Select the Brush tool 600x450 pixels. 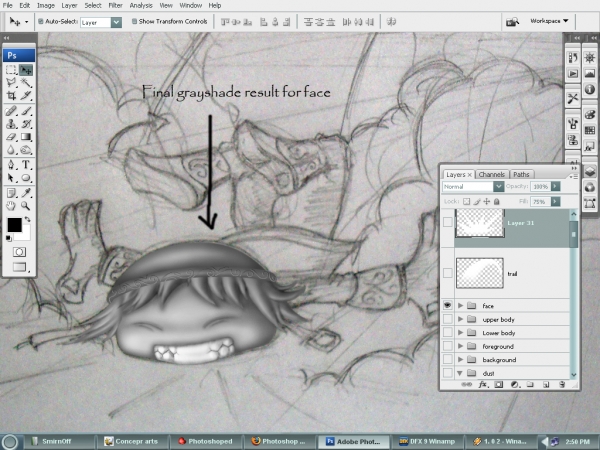26,111
